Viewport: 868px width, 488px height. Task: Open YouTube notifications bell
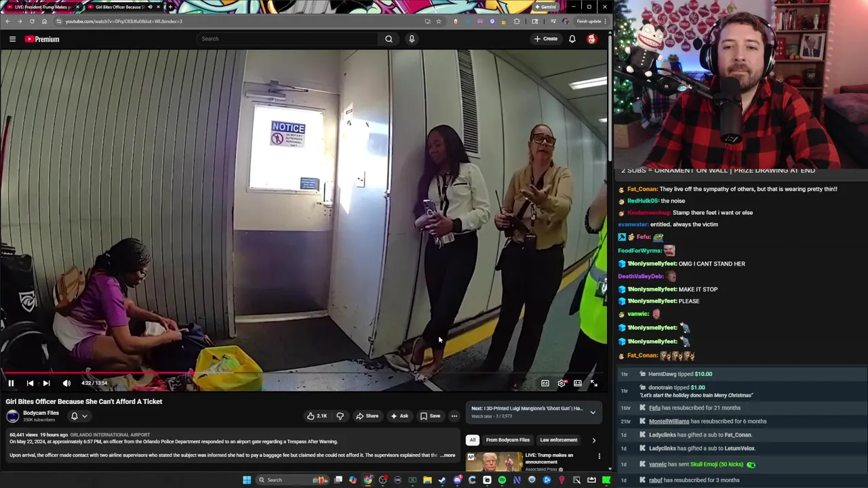coord(572,39)
